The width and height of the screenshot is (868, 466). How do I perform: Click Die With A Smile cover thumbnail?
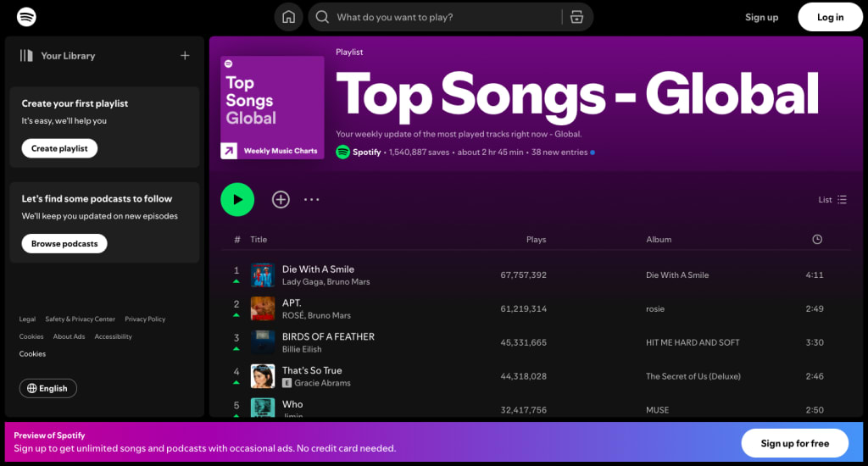click(263, 275)
